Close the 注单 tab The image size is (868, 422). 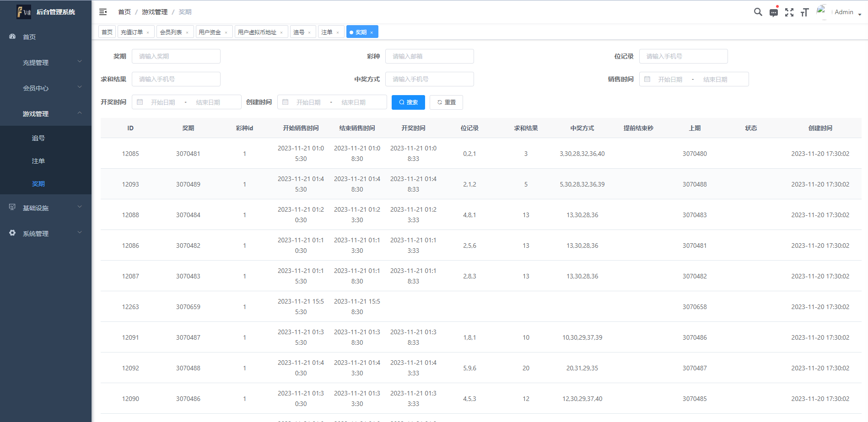click(338, 32)
